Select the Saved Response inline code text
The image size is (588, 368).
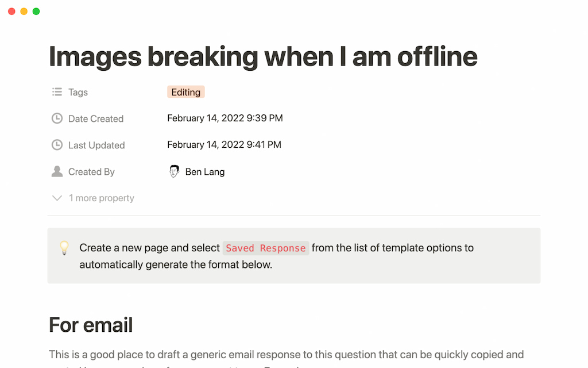pyautogui.click(x=265, y=248)
